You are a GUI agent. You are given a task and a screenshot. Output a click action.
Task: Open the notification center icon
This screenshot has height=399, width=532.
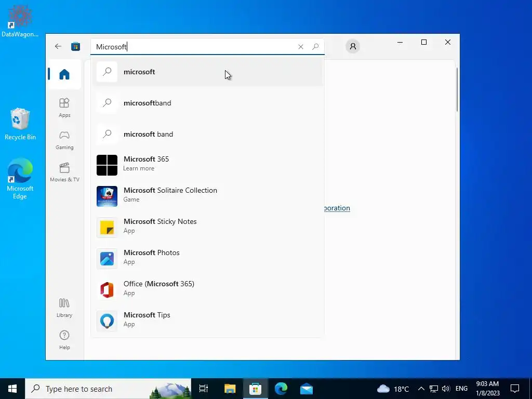[x=515, y=389]
